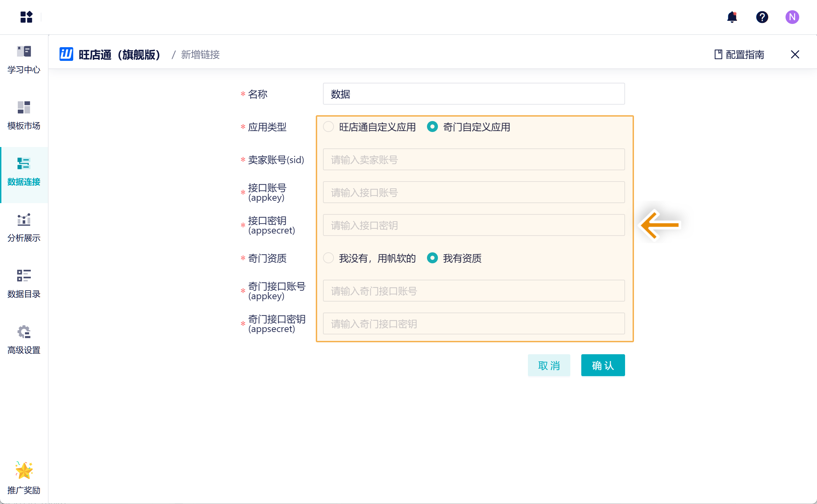Viewport: 817px width, 504px height.
Task: Click the 奇门资质 field label
Action: (267, 258)
